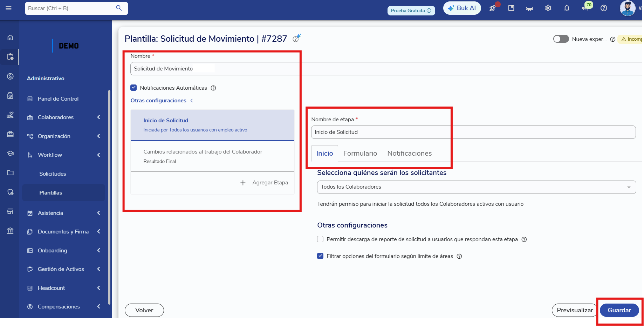Open the Buk AI assistant button

pyautogui.click(x=462, y=8)
